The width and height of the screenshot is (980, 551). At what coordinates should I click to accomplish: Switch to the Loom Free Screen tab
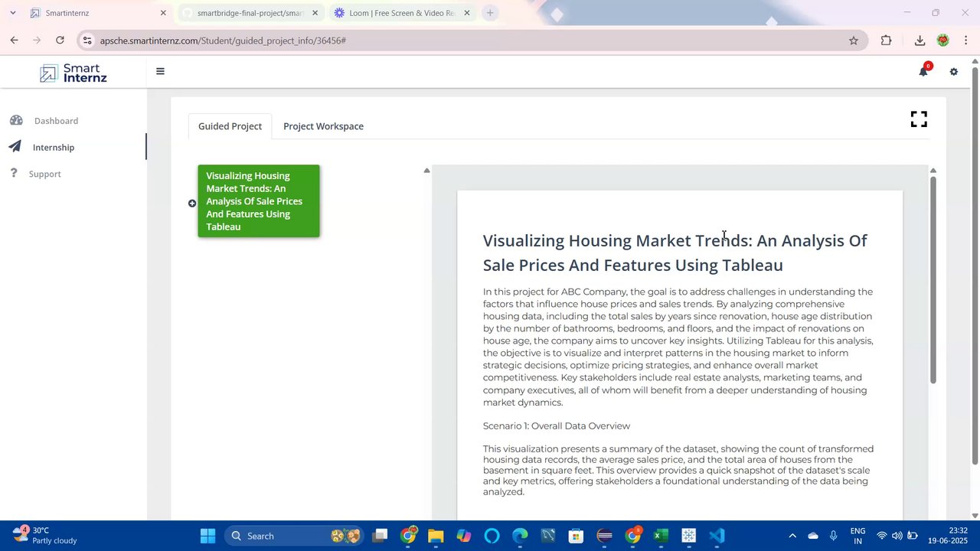pyautogui.click(x=403, y=13)
